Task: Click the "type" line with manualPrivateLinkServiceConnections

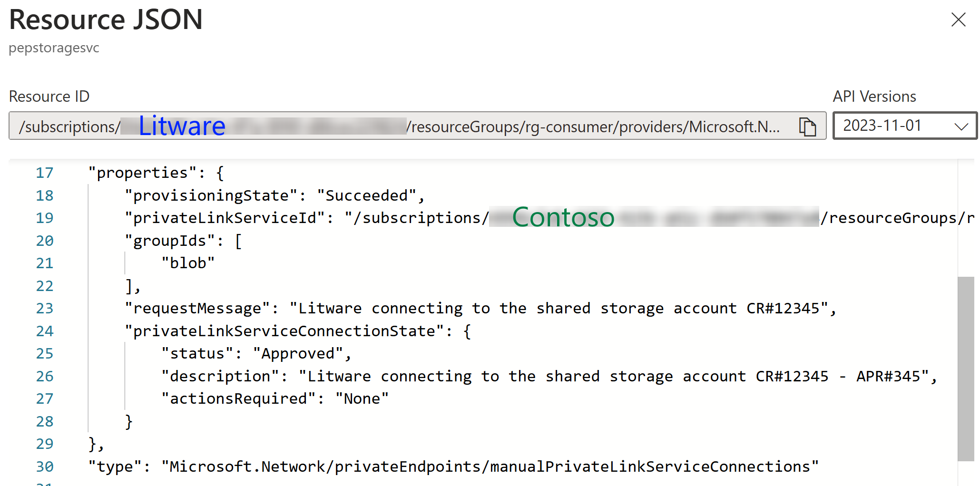Action: click(453, 467)
